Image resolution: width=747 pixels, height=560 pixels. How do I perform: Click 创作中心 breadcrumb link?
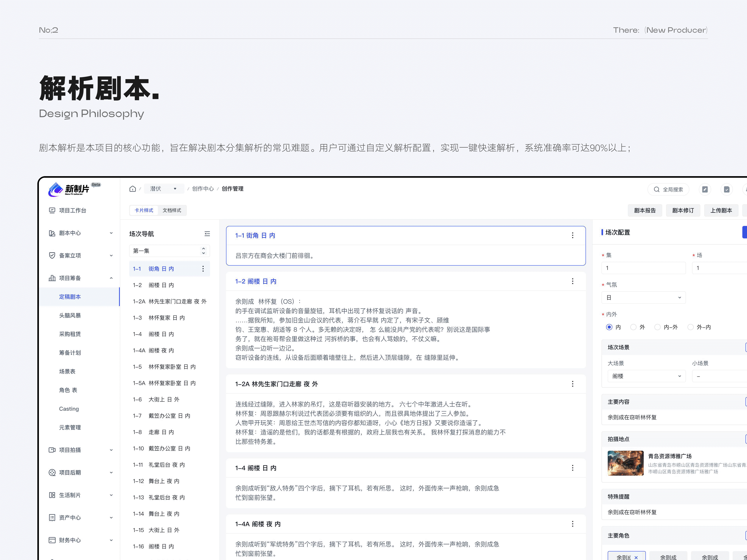coord(203,189)
